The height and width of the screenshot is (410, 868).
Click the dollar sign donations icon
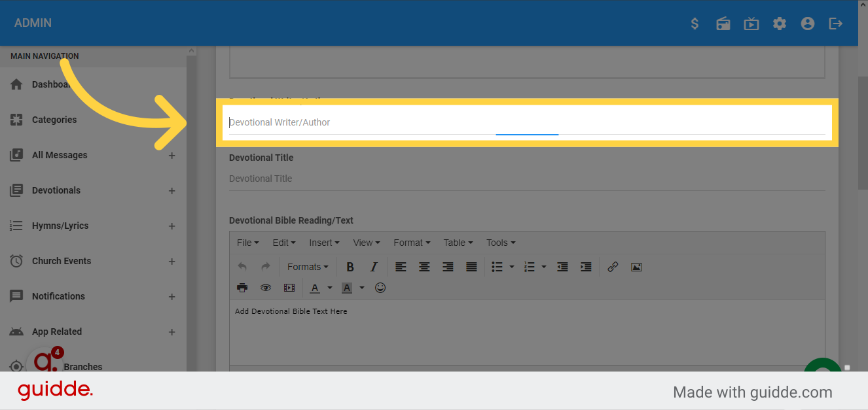click(695, 24)
